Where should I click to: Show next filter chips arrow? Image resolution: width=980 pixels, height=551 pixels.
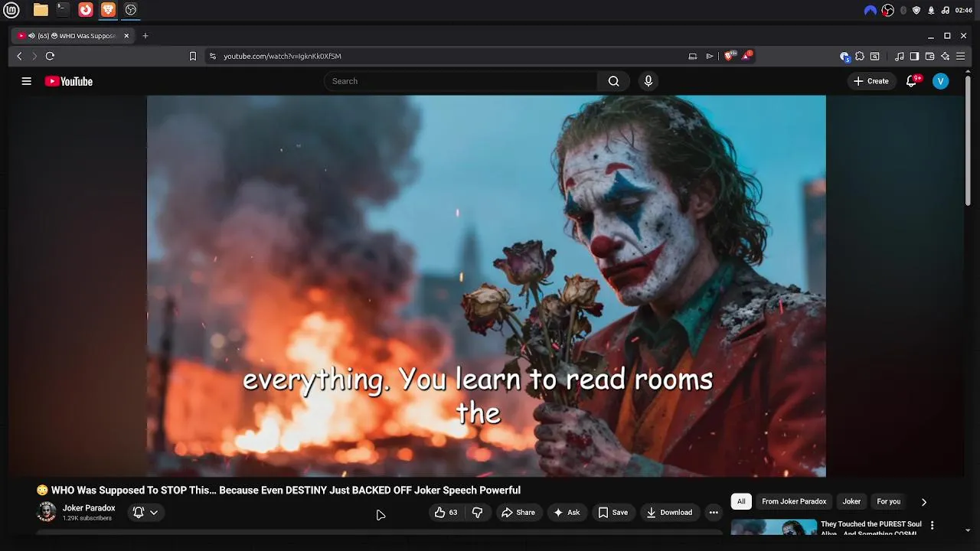[924, 502]
